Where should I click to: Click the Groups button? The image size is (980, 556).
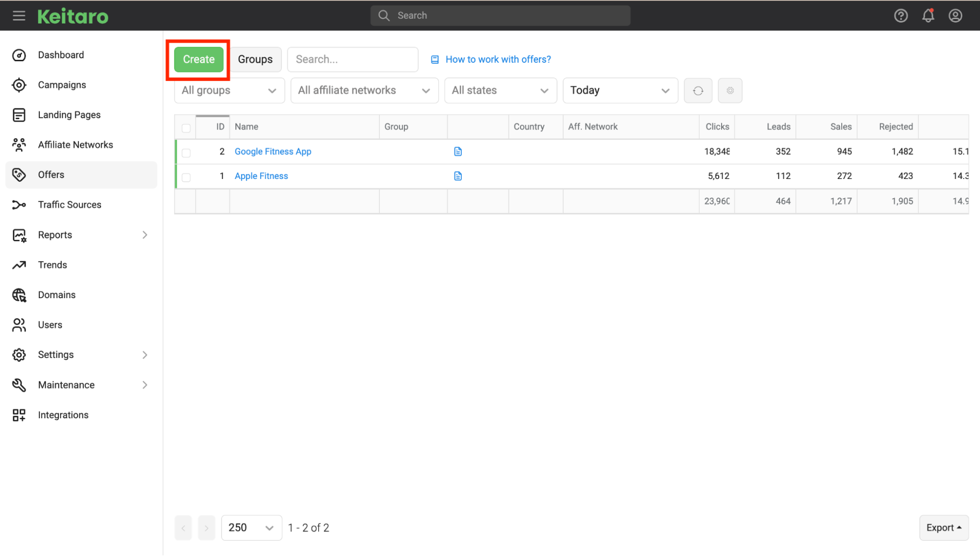click(x=255, y=59)
